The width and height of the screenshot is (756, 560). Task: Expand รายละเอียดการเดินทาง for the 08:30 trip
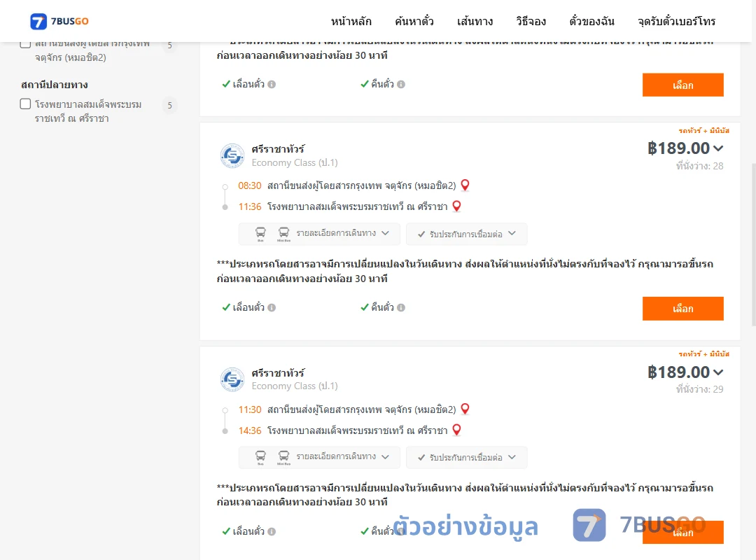point(319,234)
